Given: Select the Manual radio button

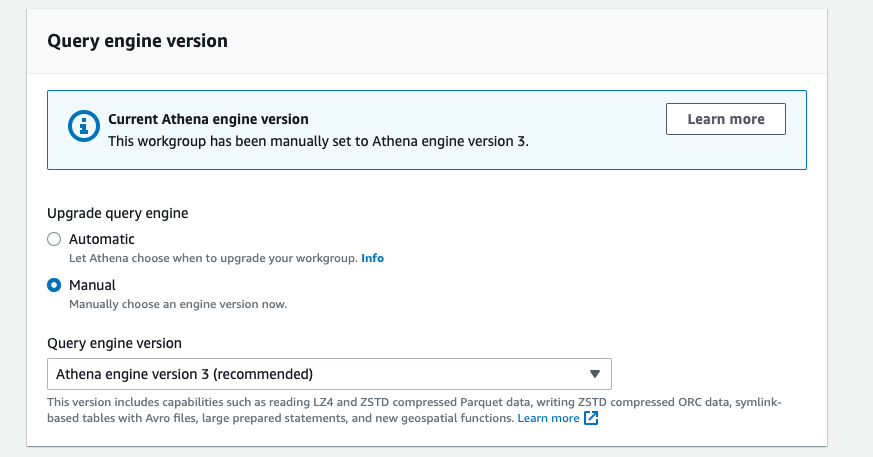Looking at the screenshot, I should coord(54,286).
